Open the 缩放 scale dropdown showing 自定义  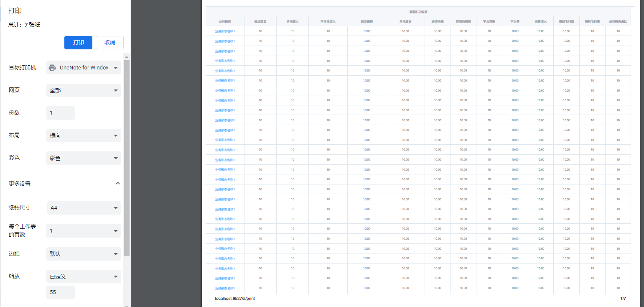[x=84, y=276]
